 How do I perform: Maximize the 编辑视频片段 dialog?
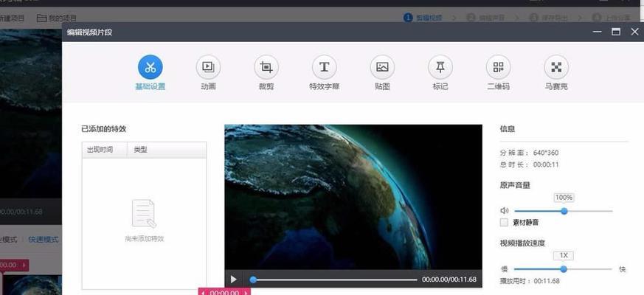[616, 32]
